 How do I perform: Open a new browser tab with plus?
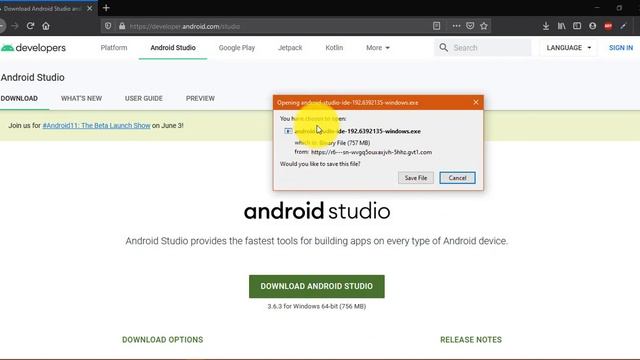pyautogui.click(x=106, y=8)
